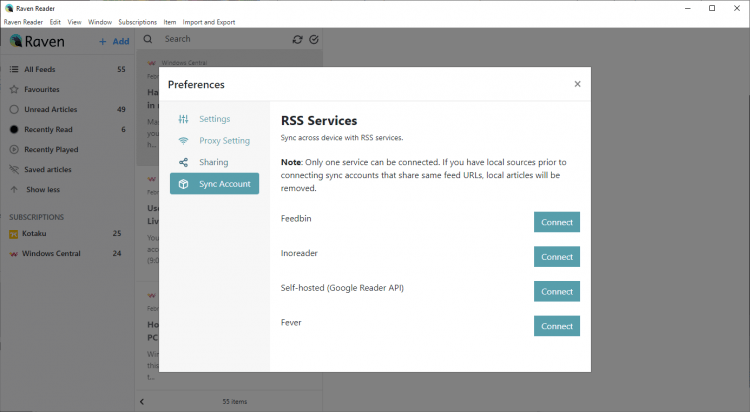Select the Windows Central subscription
Image resolution: width=750 pixels, height=412 pixels.
[67, 254]
